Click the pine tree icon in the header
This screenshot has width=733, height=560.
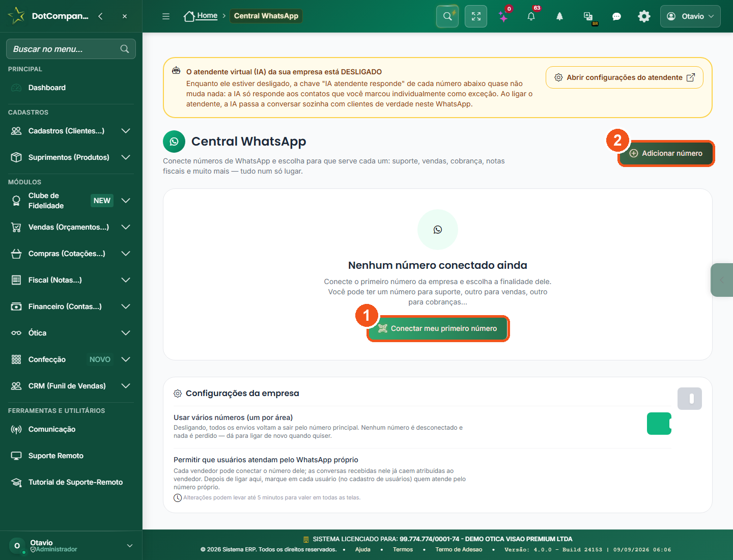(559, 16)
